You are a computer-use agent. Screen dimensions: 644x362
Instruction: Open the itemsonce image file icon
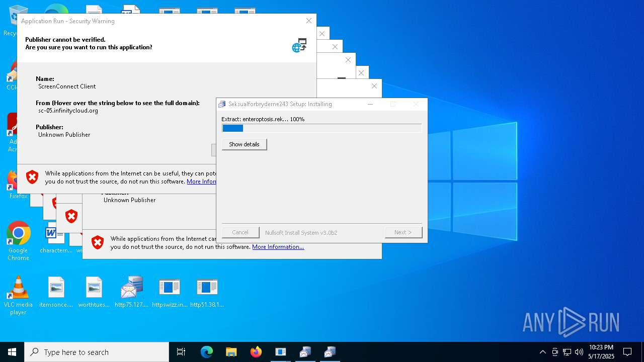[56, 292]
